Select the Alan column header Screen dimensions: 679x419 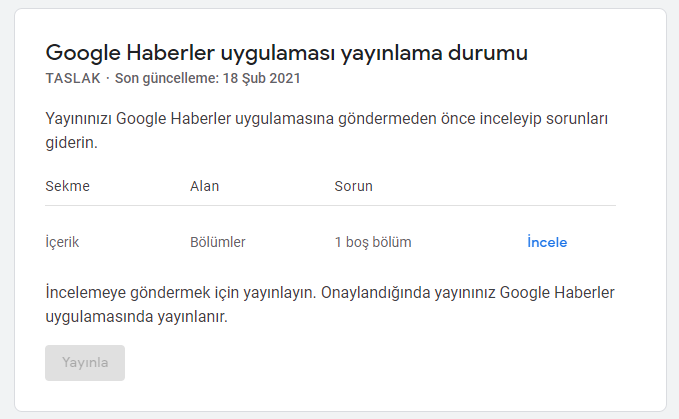tap(204, 186)
